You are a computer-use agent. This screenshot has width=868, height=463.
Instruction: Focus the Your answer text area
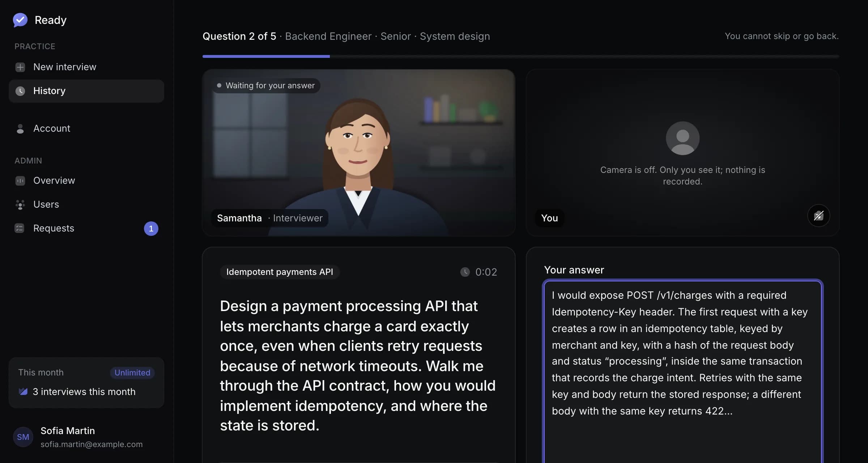(x=683, y=372)
